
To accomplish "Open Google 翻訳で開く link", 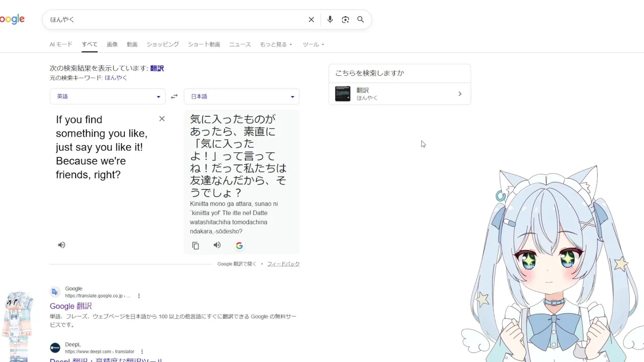I will coord(236,264).
